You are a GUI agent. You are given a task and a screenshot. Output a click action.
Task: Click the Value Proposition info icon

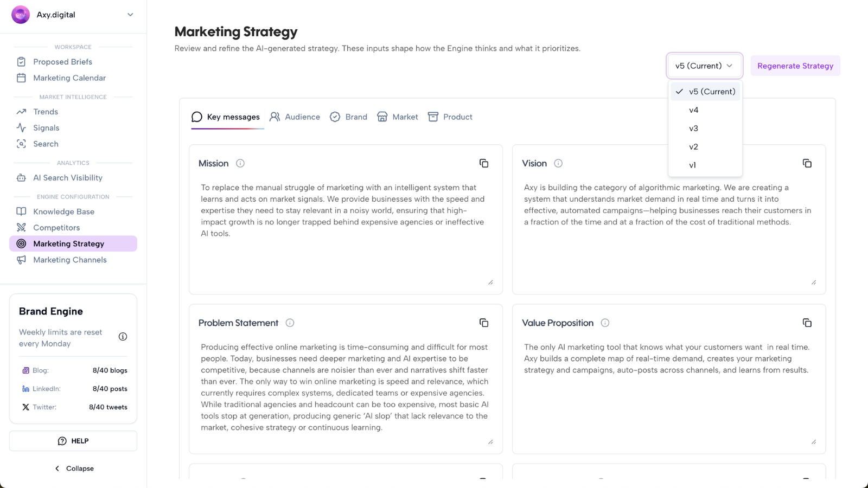click(x=605, y=323)
